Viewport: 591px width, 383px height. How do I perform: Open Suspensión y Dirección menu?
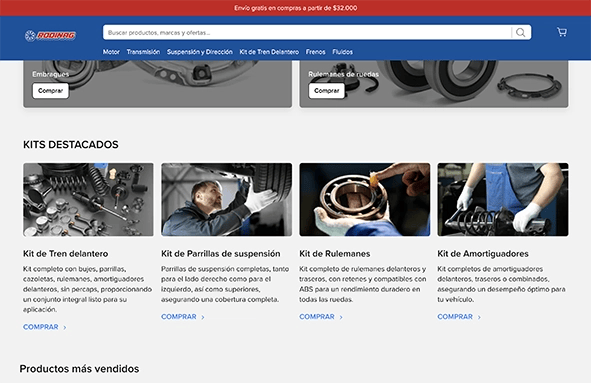[200, 52]
